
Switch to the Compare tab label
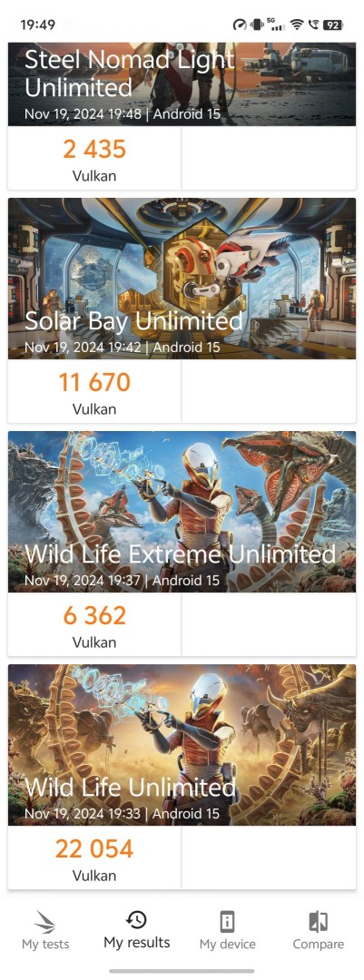point(319,944)
